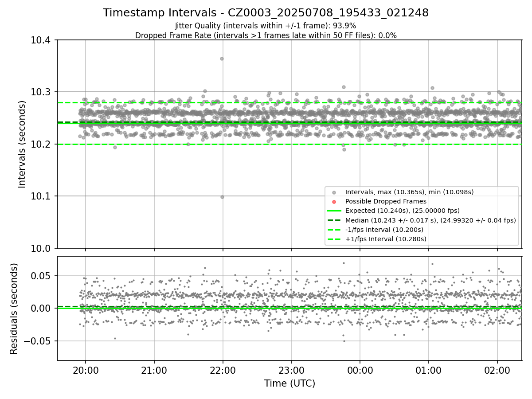Click the '21:00' x-axis tick label
This screenshot has width=532, height=399.
click(x=154, y=370)
